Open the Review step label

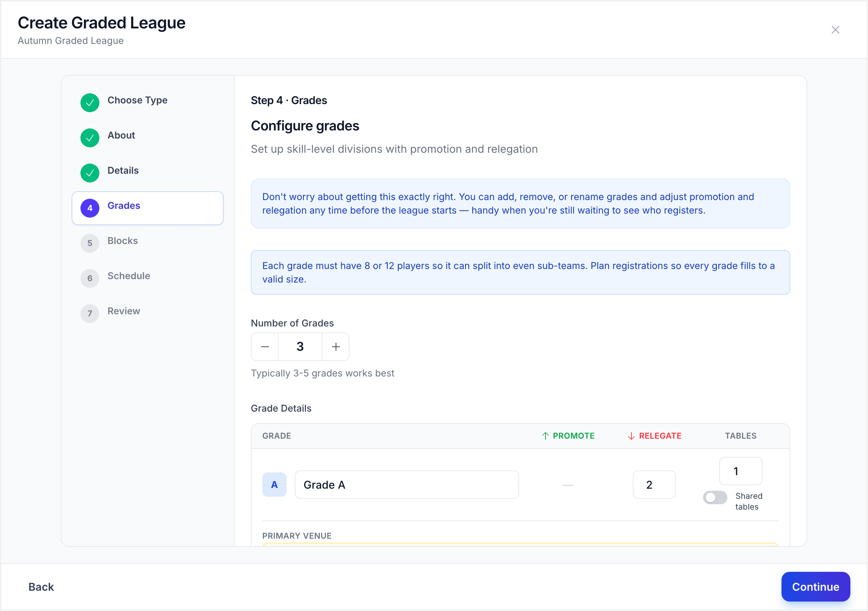click(x=124, y=311)
